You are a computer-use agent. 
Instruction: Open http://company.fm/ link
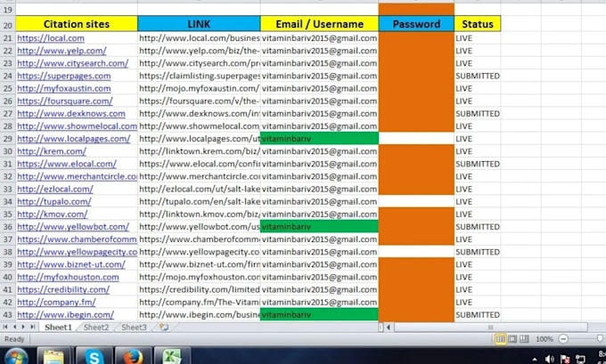click(x=56, y=303)
